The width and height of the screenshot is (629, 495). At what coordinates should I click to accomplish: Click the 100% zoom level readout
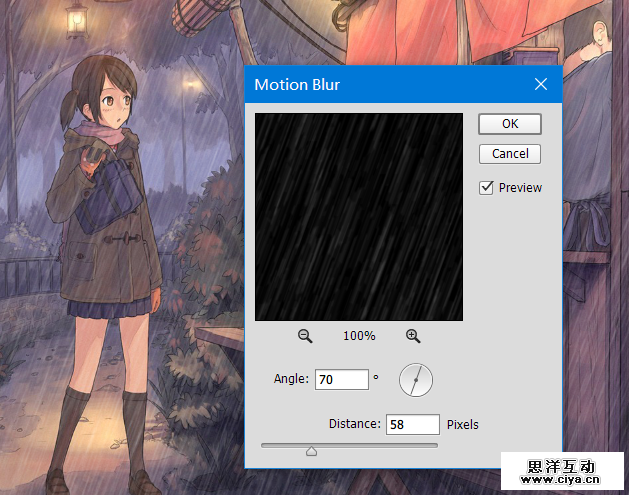(359, 336)
